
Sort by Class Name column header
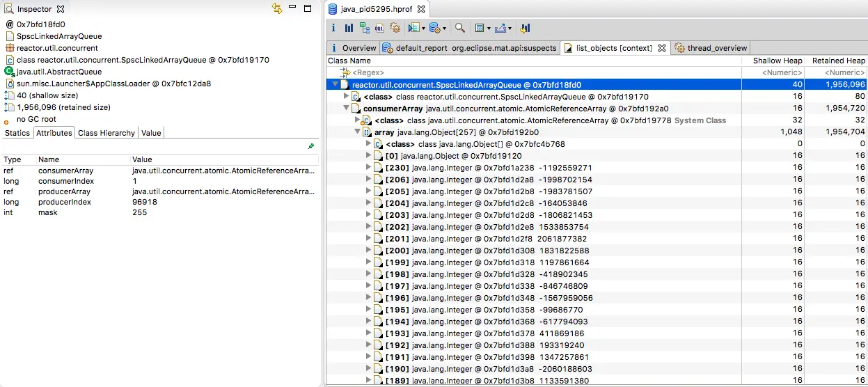[x=534, y=61]
